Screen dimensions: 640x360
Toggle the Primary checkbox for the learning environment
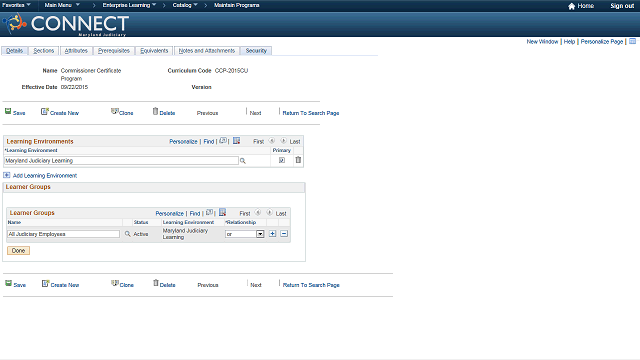[282, 160]
